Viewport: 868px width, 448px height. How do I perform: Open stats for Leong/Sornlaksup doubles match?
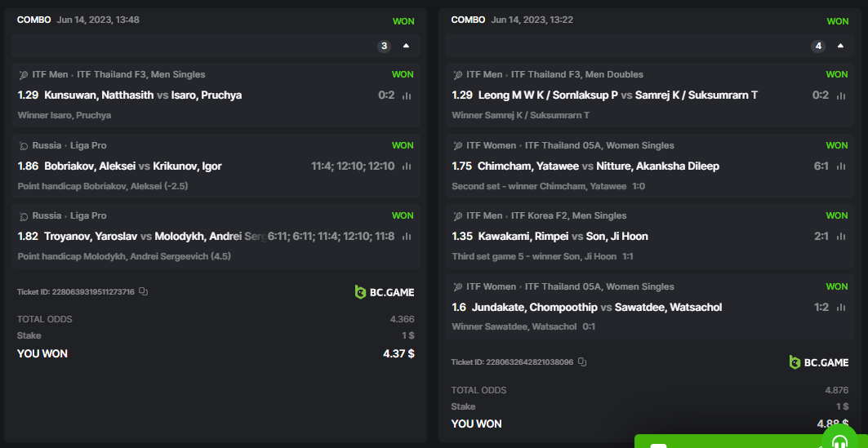coord(841,95)
